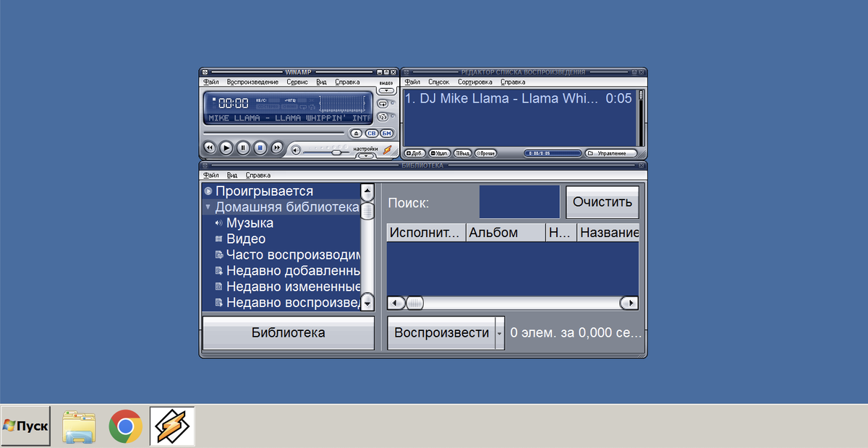Collapse the Домашняя библиотека tree node
This screenshot has height=448, width=868.
(x=208, y=207)
